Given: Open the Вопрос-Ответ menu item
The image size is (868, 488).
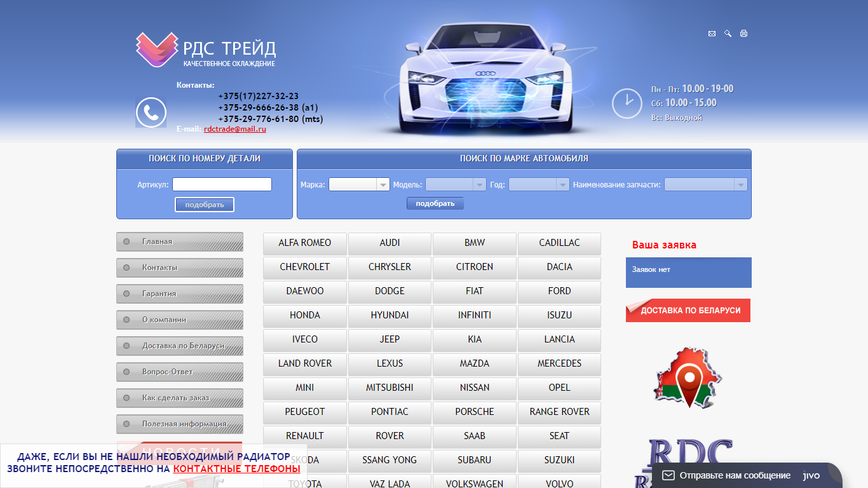Looking at the screenshot, I should 180,372.
